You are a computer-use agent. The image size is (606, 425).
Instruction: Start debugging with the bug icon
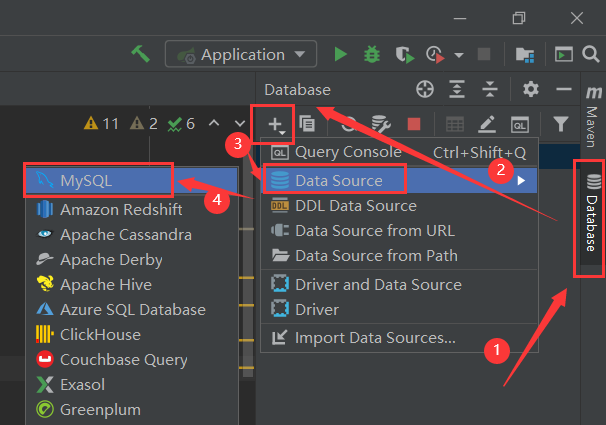tap(372, 54)
